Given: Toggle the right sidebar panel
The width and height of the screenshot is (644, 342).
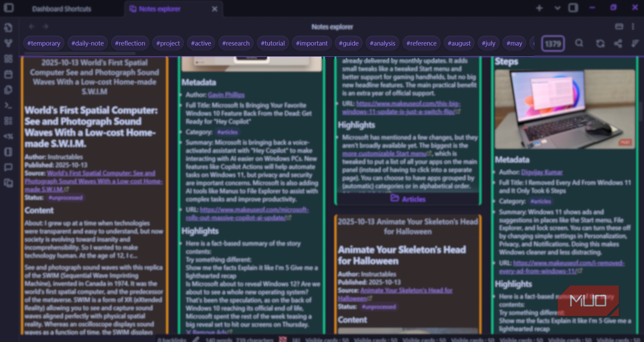Looking at the screenshot, I should 573,8.
